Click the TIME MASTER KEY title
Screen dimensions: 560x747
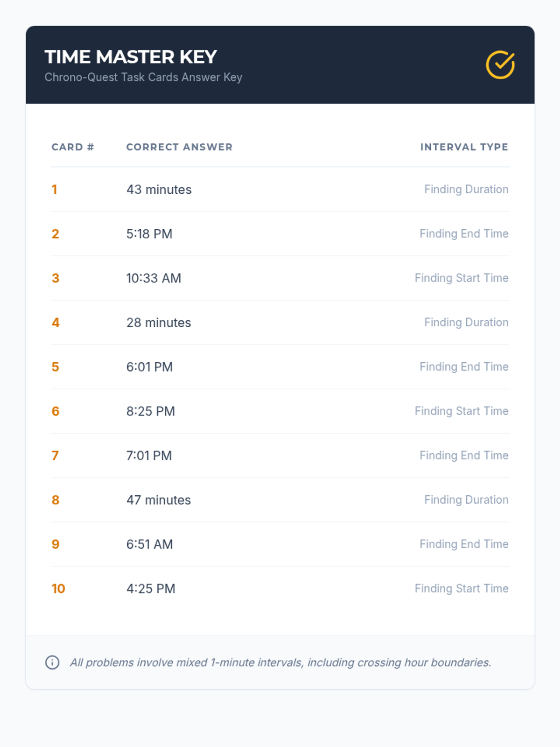tap(131, 57)
